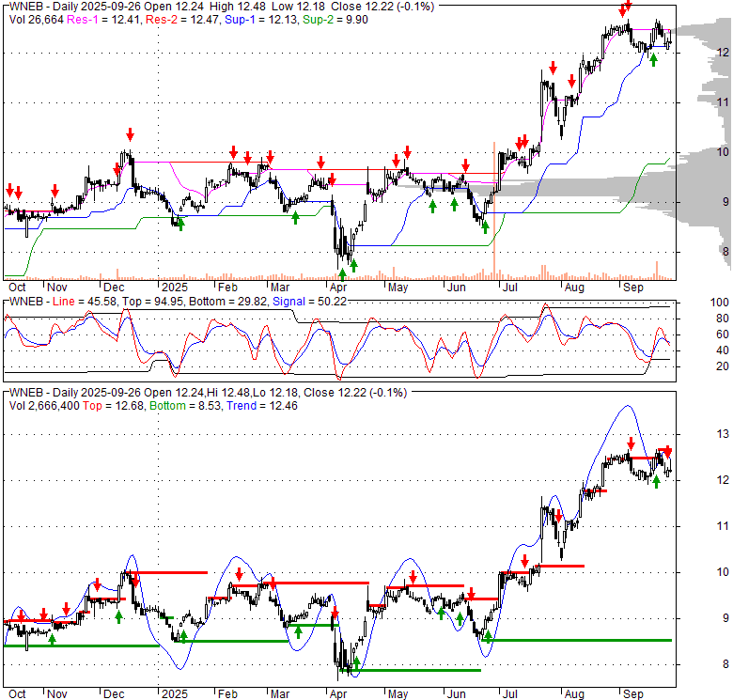Click the '8' price label on top chart scale
Image resolution: width=733 pixels, height=700 pixels.
(725, 252)
